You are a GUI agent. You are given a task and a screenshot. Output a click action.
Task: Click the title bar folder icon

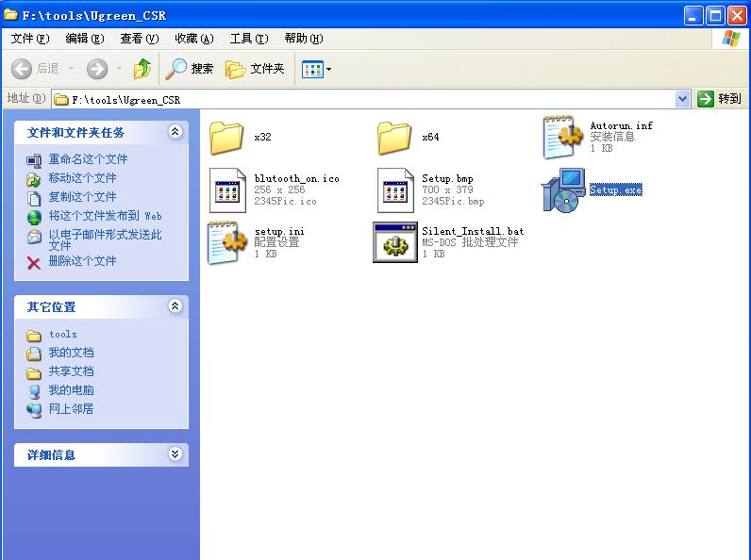click(x=10, y=15)
